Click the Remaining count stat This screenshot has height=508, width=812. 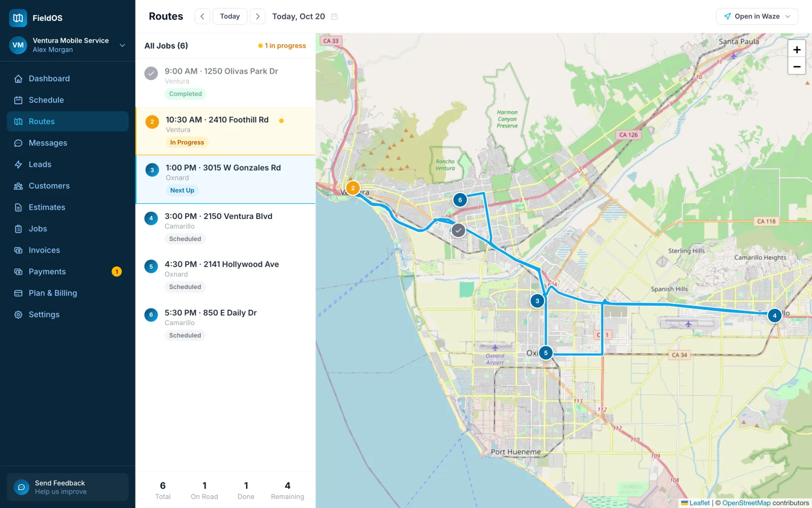287,490
